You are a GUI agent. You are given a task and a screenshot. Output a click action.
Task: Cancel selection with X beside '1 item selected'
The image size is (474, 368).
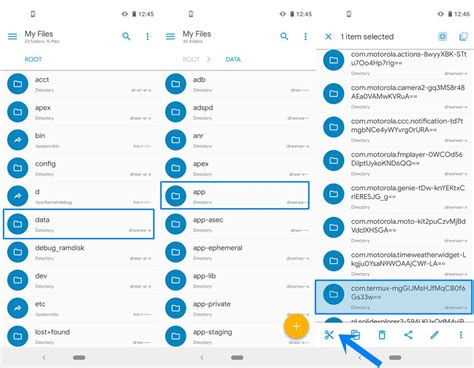tap(328, 36)
